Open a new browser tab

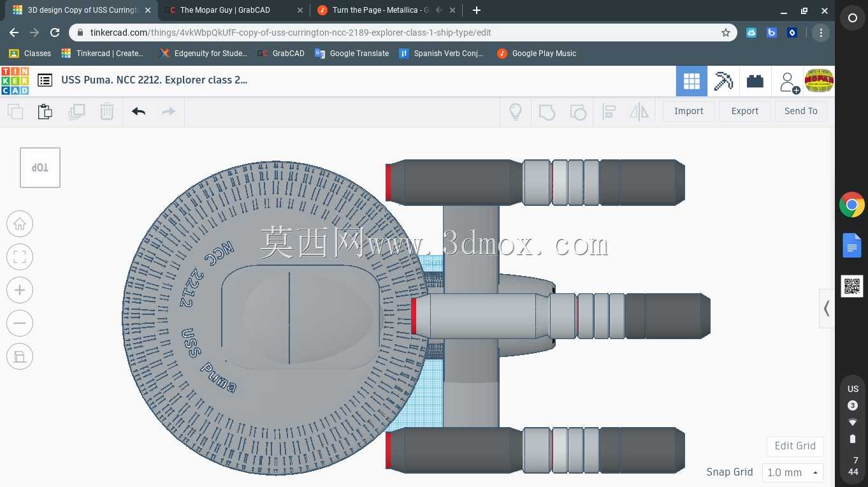click(x=477, y=10)
